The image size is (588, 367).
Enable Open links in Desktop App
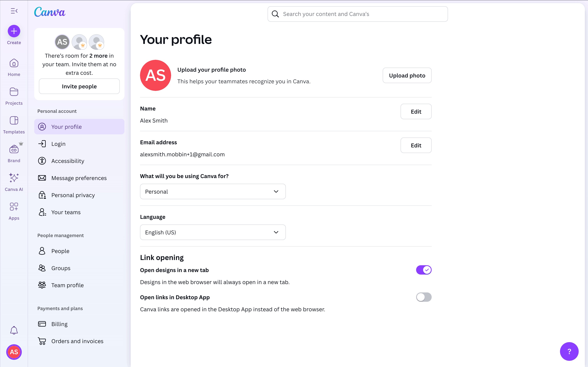click(423, 297)
